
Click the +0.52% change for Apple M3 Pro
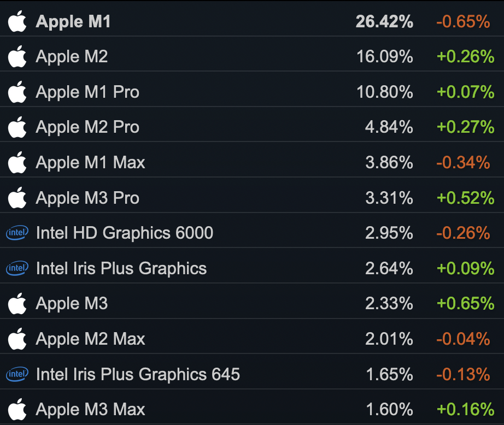pos(465,198)
